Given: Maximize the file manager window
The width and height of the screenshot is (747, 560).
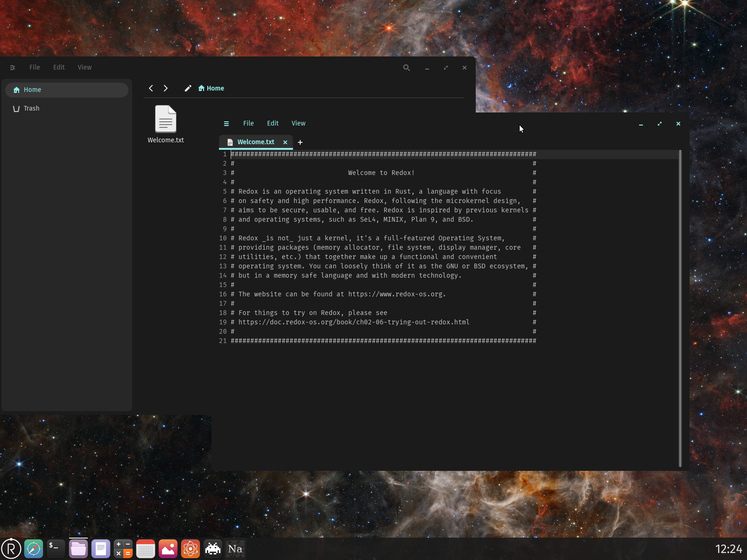Looking at the screenshot, I should (445, 68).
